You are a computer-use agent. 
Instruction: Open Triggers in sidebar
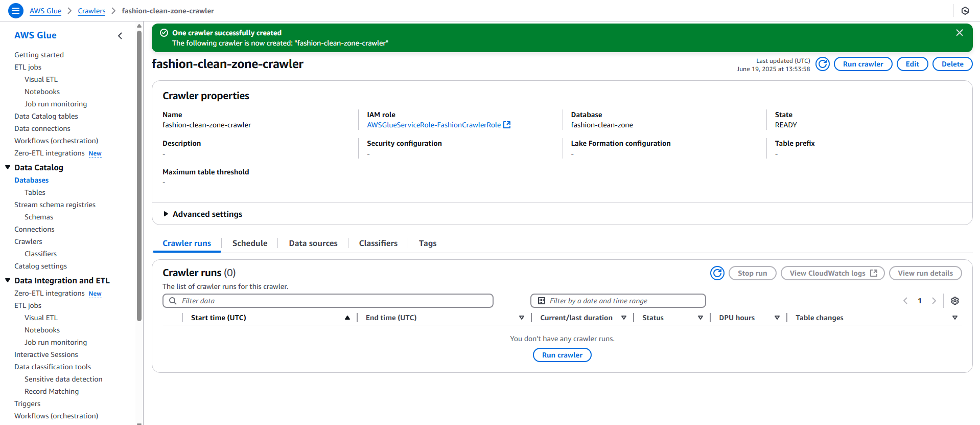click(x=27, y=404)
